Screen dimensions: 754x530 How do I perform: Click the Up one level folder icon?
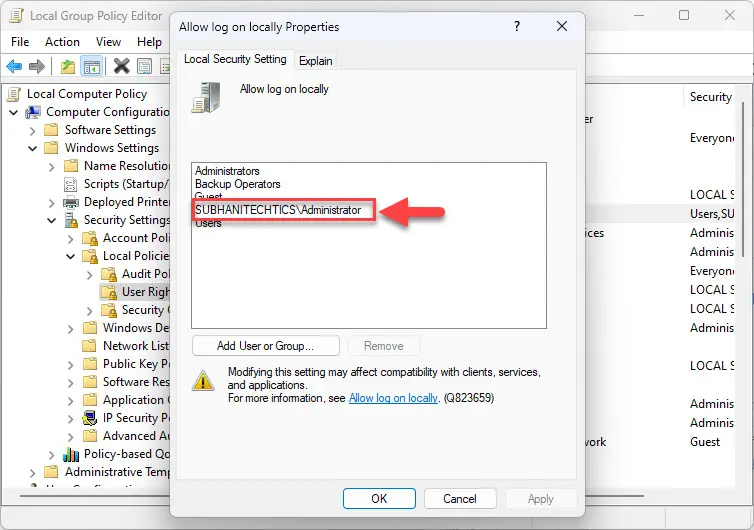click(68, 66)
